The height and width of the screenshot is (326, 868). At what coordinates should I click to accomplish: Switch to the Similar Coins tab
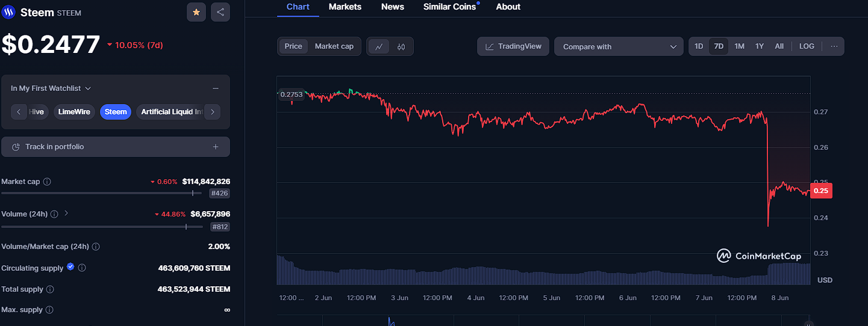click(x=449, y=7)
